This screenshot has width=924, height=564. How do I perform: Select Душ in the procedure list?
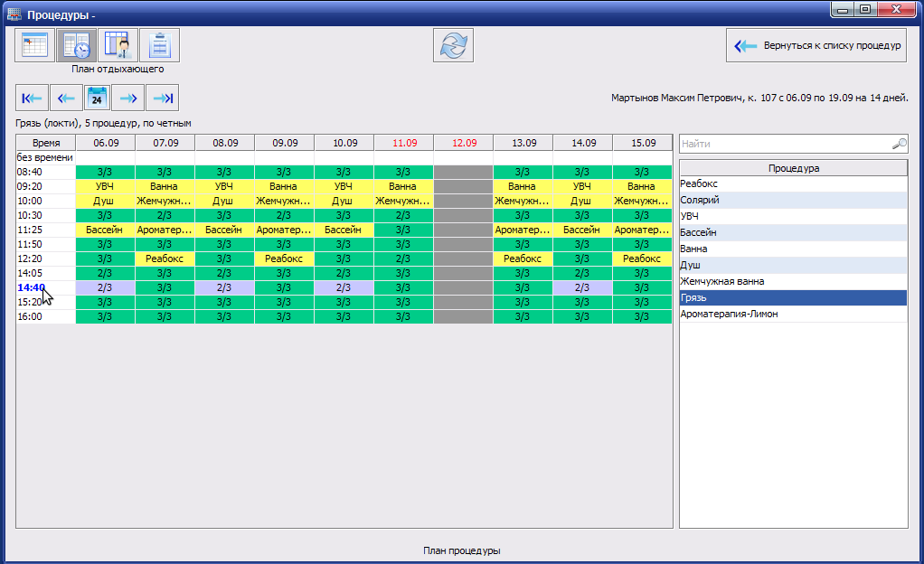click(793, 265)
